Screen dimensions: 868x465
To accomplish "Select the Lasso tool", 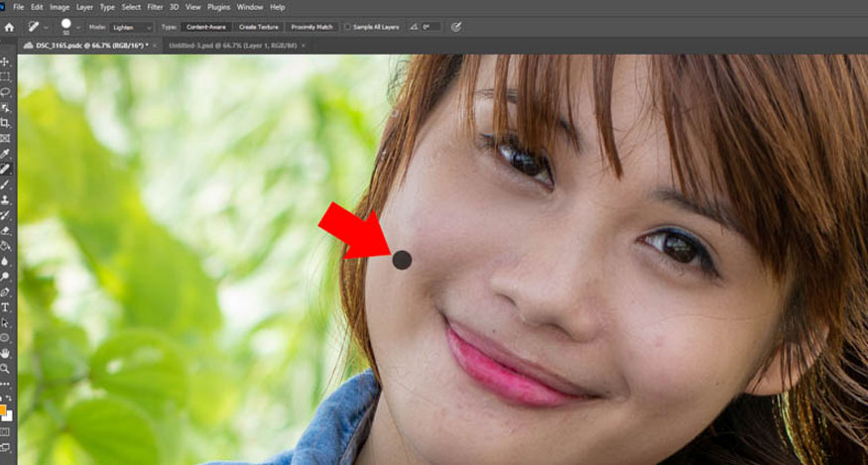I will point(5,92).
